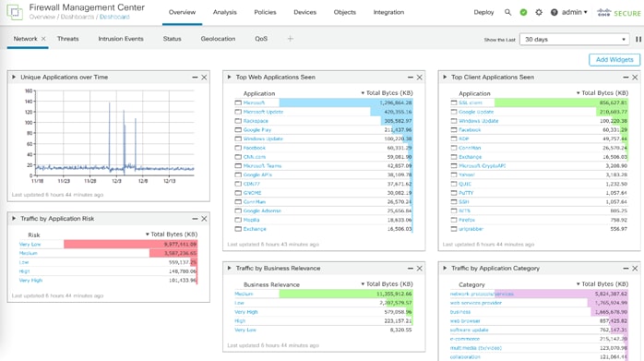Close the Traffic by Business Relevance widget
This screenshot has width=644, height=361.
[x=420, y=269]
